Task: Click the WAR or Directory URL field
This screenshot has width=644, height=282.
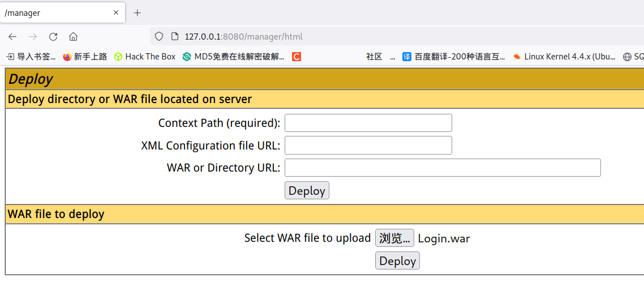Action: click(x=442, y=168)
